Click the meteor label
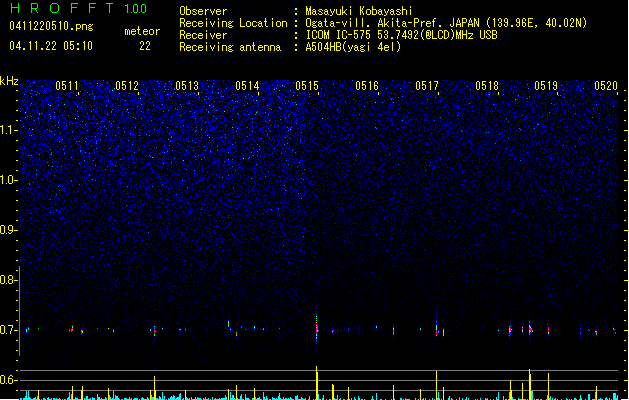 tap(142, 31)
